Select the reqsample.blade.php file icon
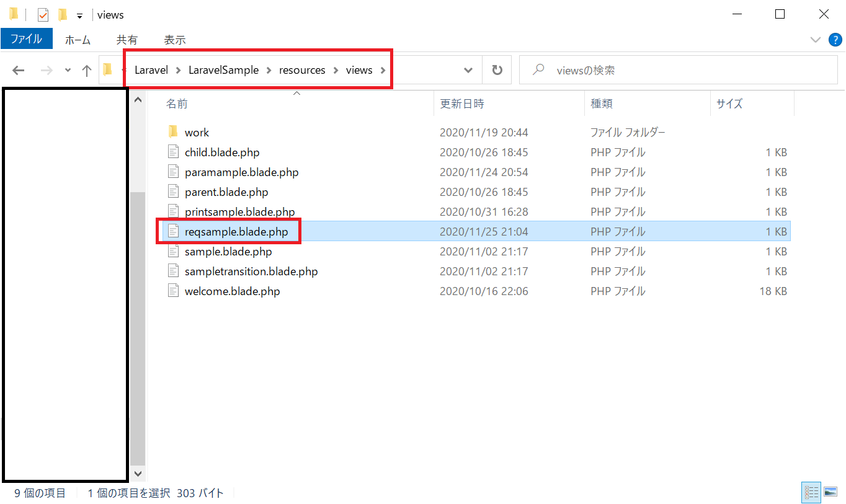 click(173, 231)
